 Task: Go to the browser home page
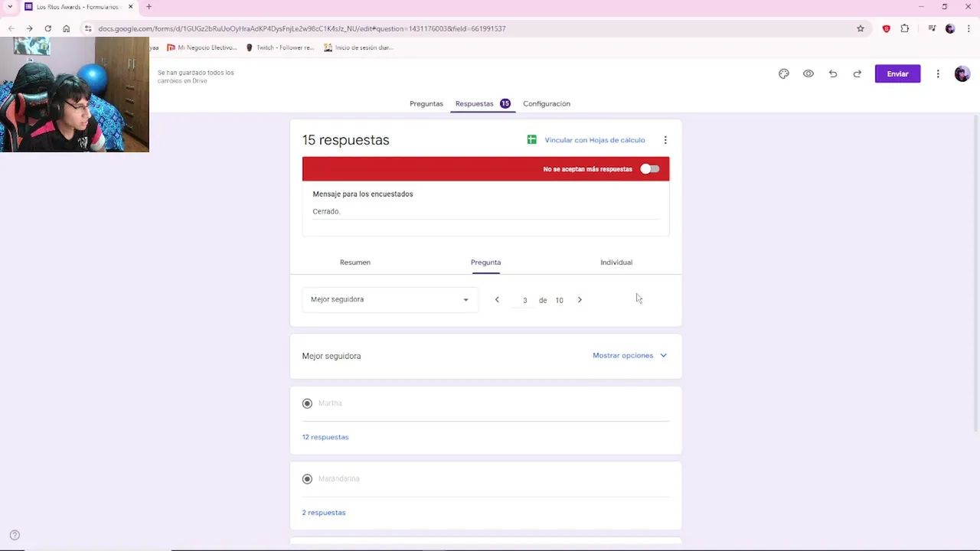click(66, 28)
